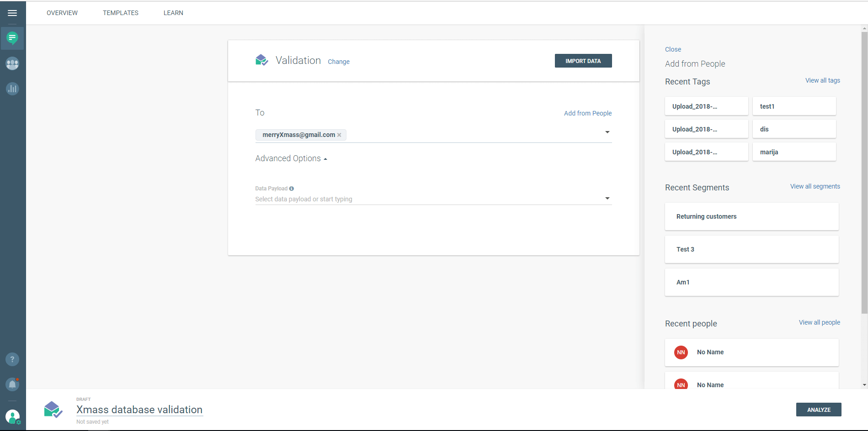Open the Data Payload dropdown arrow

(607, 198)
